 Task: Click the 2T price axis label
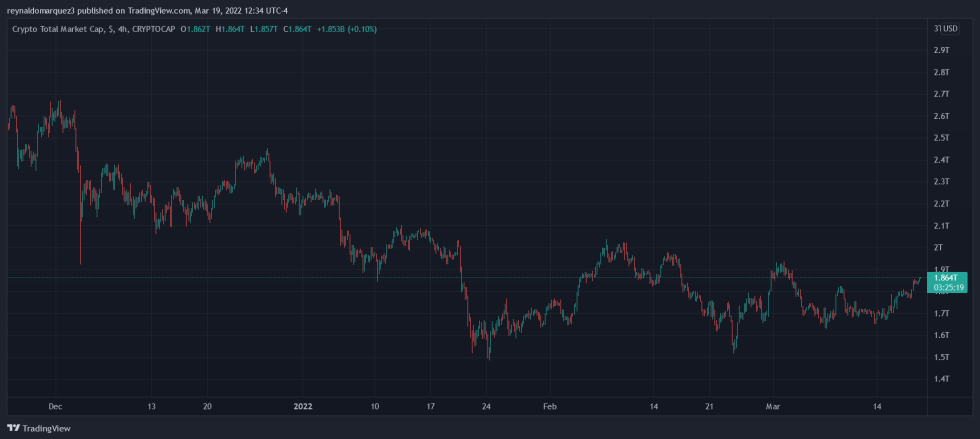(939, 248)
